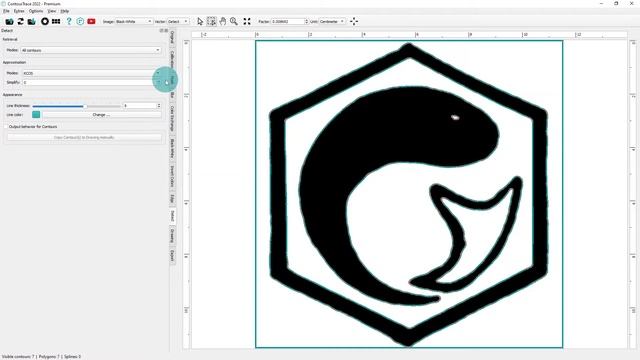This screenshot has width=640, height=360.
Task: Click Copy Contour(s) to Drawing manually button
Action: click(84, 138)
